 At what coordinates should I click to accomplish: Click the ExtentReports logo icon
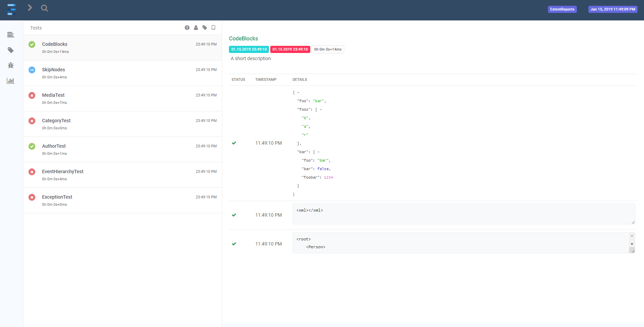coord(12,10)
